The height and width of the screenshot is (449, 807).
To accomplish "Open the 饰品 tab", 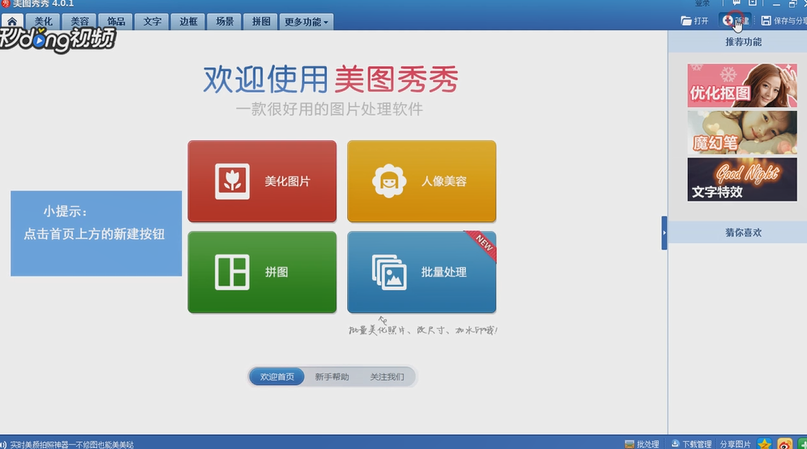I will 116,22.
